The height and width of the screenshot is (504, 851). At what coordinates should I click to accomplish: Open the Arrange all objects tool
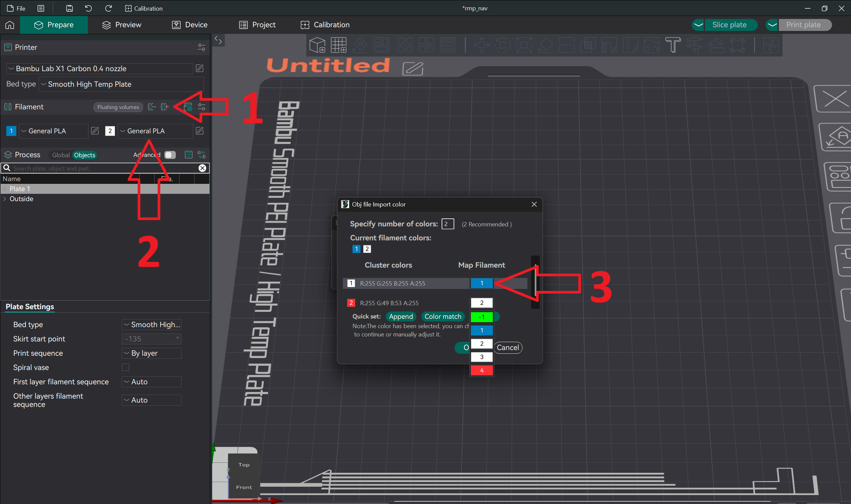tap(381, 45)
